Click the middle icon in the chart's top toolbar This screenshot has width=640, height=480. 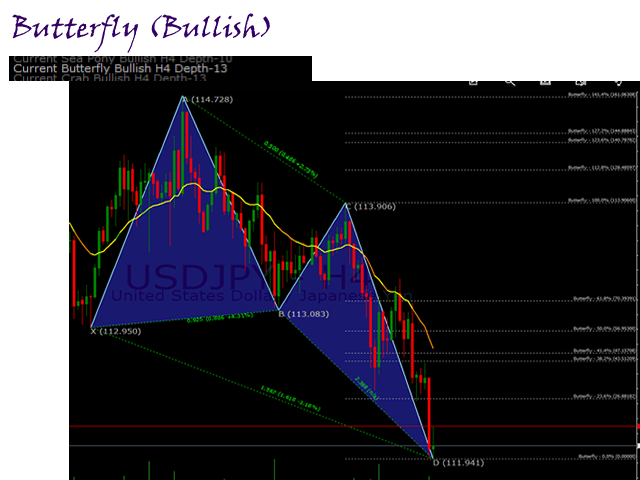[x=545, y=84]
